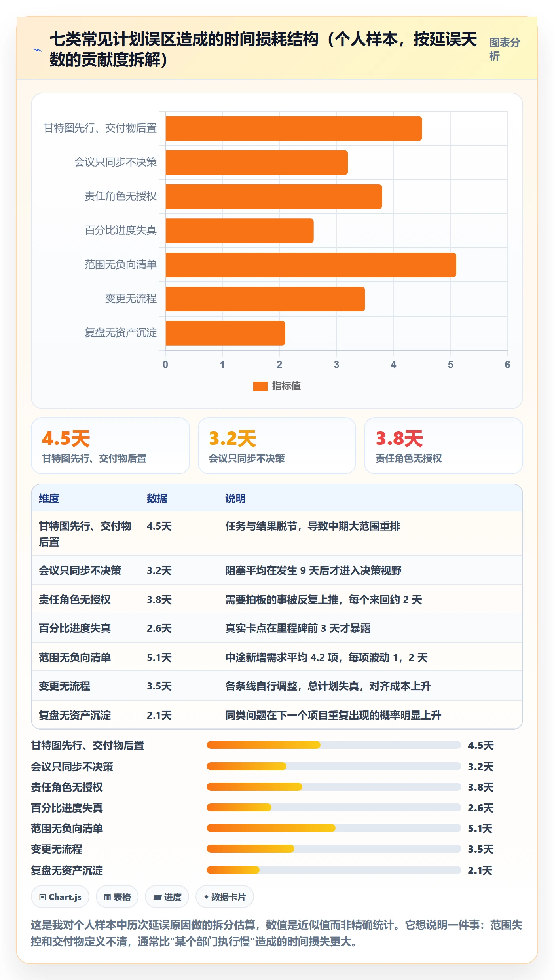Click the 甘特图先行、交付物后置 chart bar
554x980 pixels.
click(294, 129)
